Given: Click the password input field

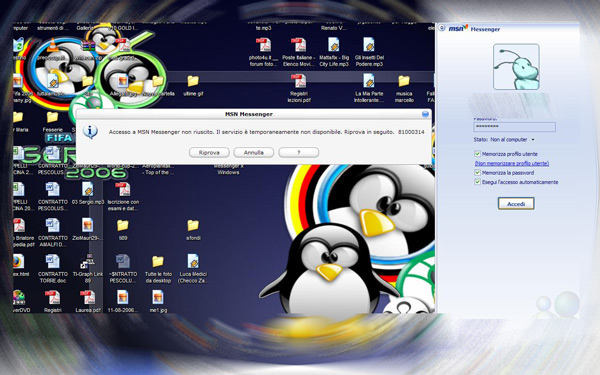Looking at the screenshot, I should tap(514, 127).
